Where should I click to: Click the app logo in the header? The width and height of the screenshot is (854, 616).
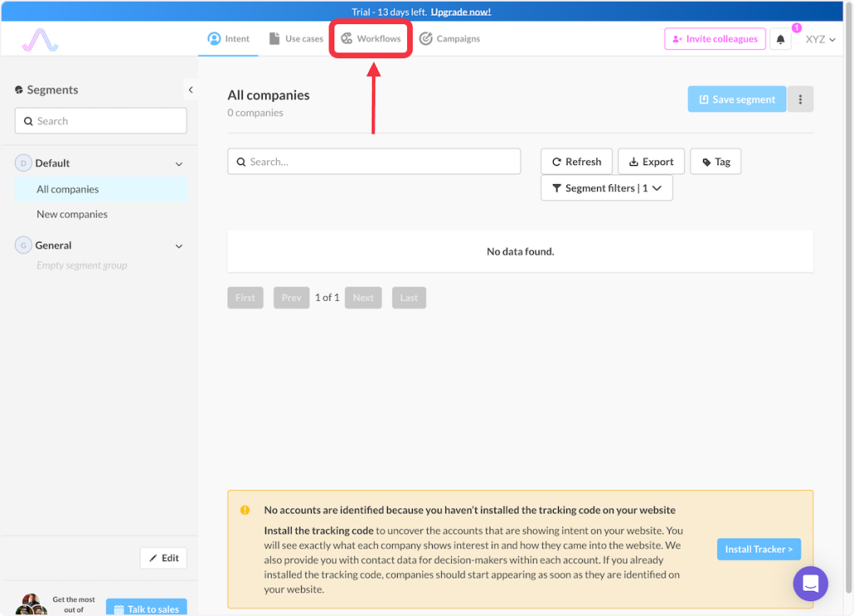39,39
